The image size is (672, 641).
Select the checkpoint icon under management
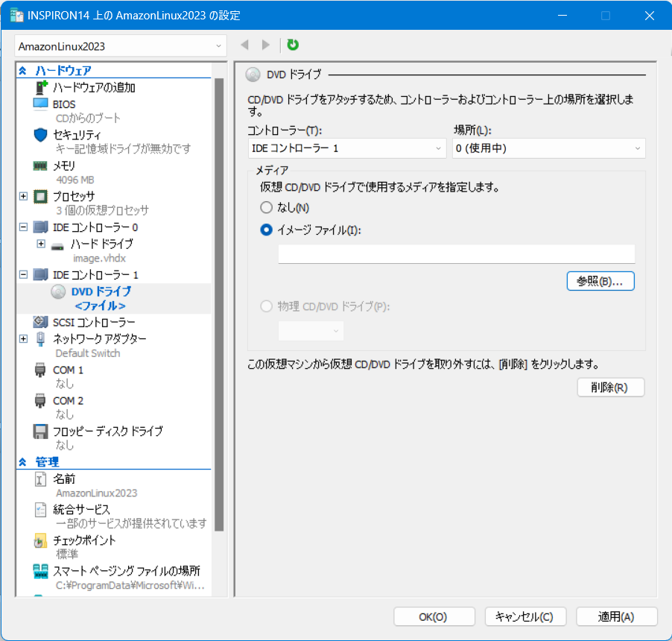[41, 540]
